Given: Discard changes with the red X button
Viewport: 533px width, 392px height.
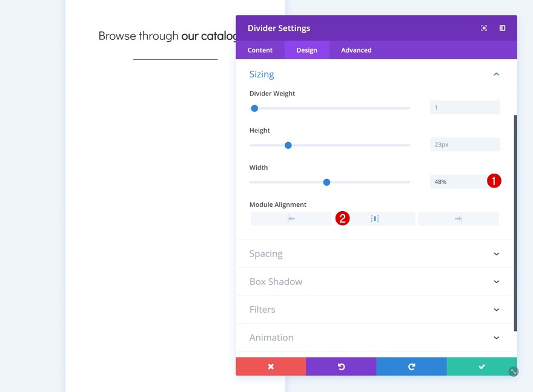Looking at the screenshot, I should click(x=271, y=367).
